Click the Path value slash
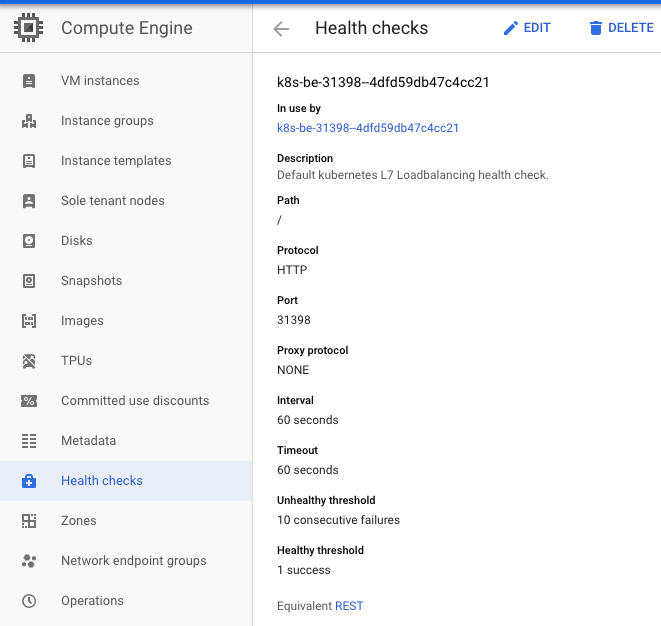Viewport: 661px width, 626px height. point(279,220)
